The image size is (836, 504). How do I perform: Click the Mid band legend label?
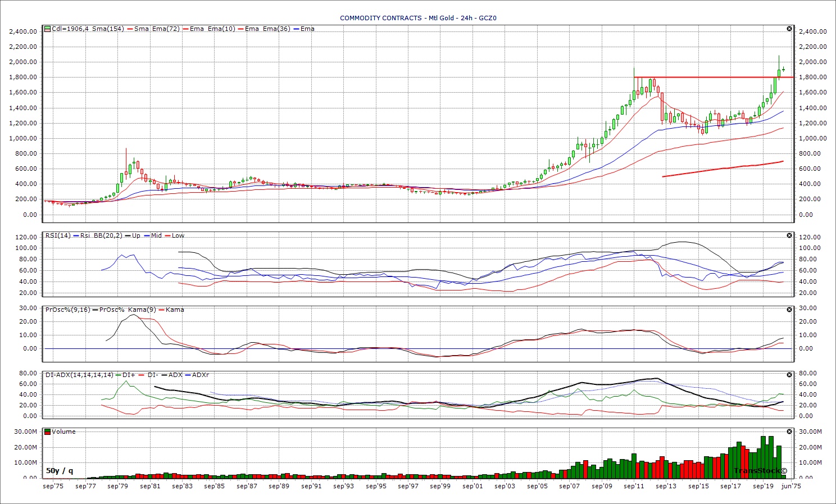(x=156, y=235)
